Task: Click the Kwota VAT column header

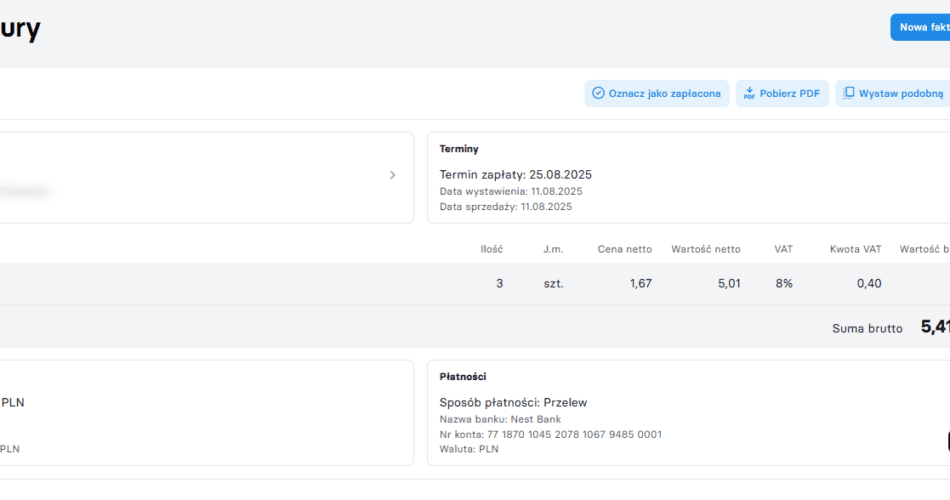Action: click(x=855, y=249)
